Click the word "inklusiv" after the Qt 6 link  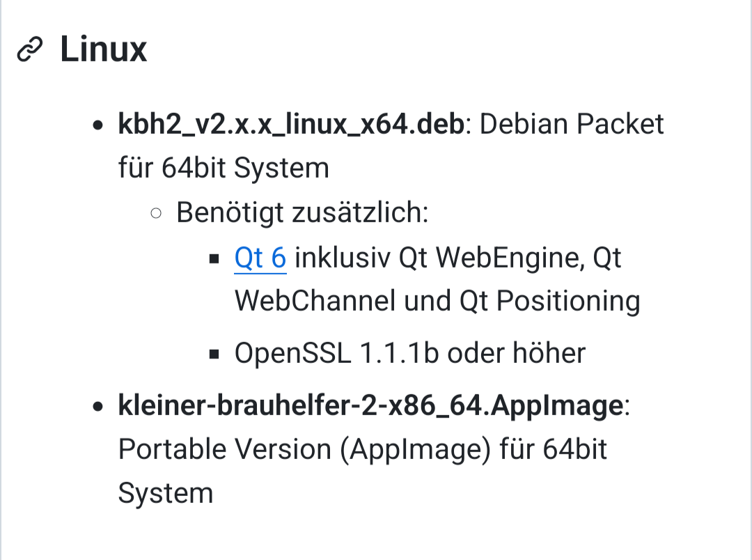343,258
